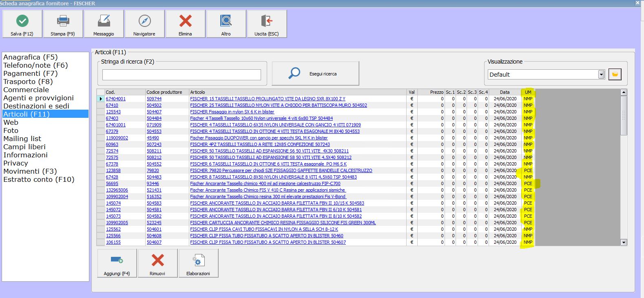Click the table scrollbar up arrow

[624, 93]
